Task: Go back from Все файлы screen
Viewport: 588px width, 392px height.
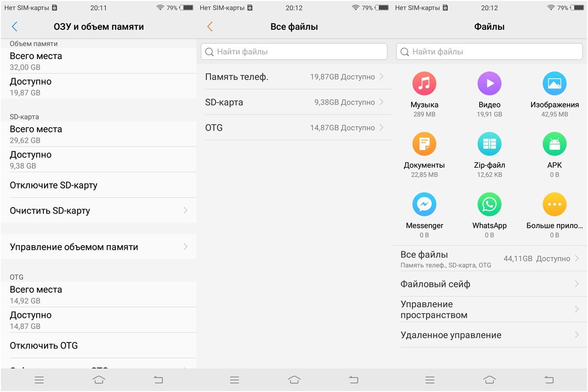Action: coord(210,27)
